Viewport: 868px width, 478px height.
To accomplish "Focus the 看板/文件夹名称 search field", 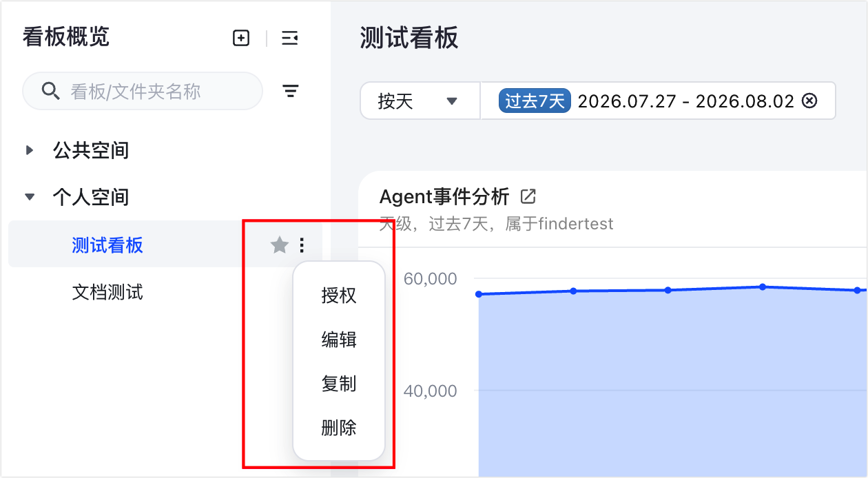I will click(143, 91).
